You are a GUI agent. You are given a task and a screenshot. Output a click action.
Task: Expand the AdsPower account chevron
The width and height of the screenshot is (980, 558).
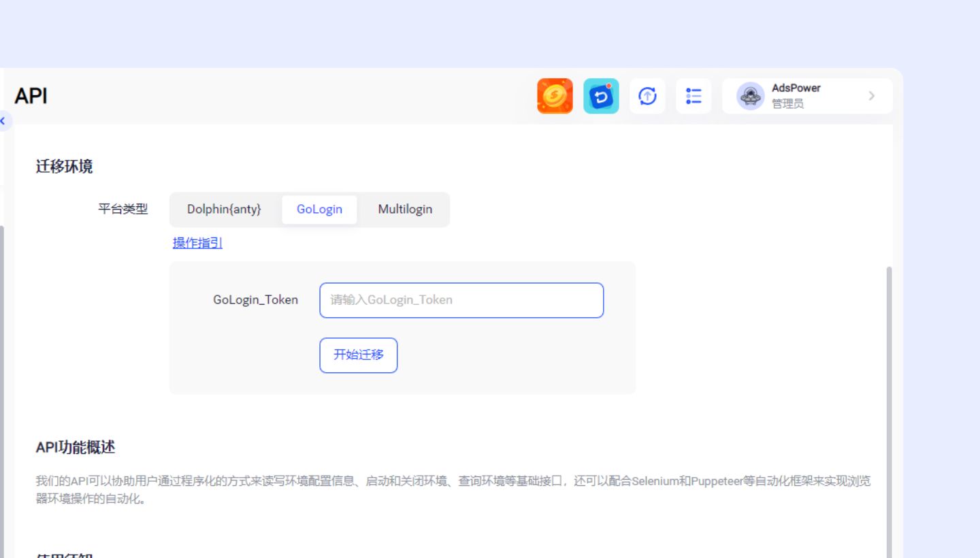point(871,96)
